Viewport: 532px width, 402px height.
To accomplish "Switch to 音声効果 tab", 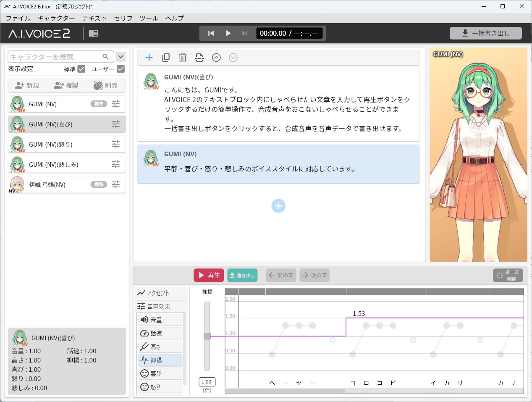I will point(161,306).
